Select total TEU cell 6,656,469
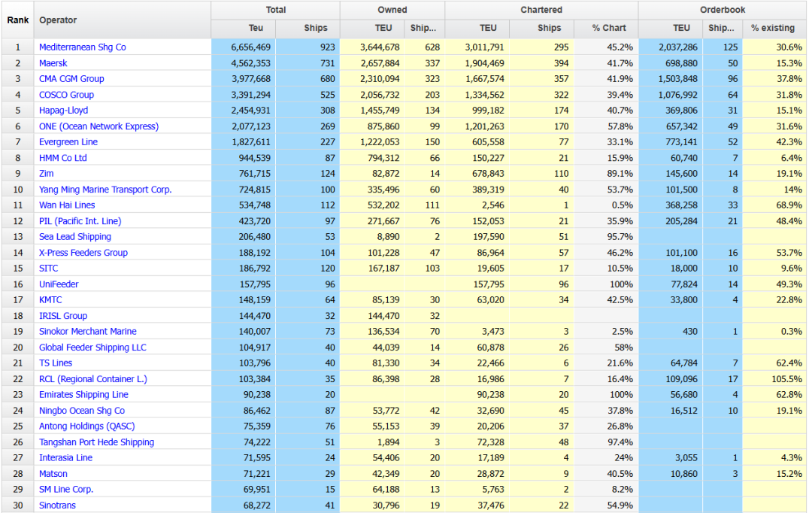812x513 pixels. click(x=244, y=47)
